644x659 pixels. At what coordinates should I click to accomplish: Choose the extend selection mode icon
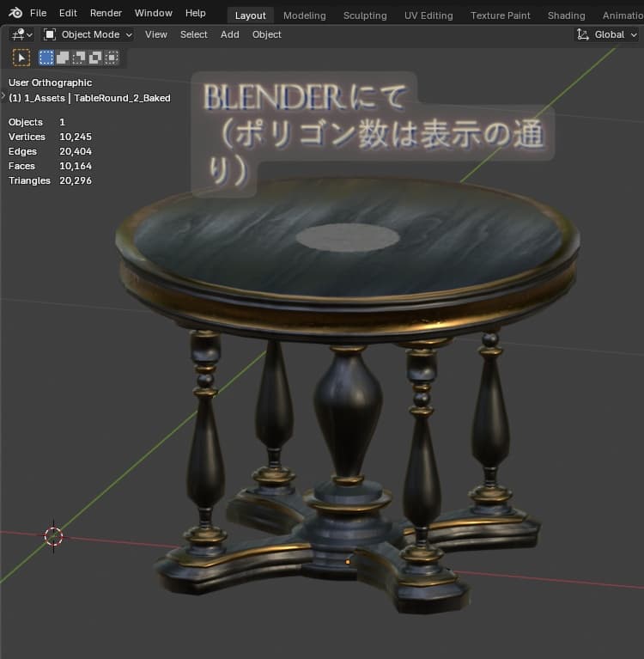point(63,58)
